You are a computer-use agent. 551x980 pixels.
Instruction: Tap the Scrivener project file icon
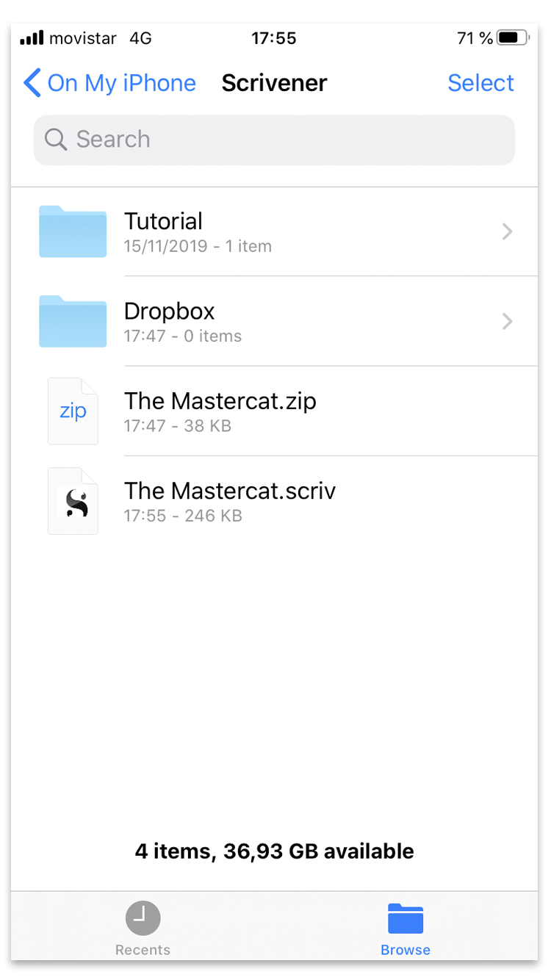(73, 501)
